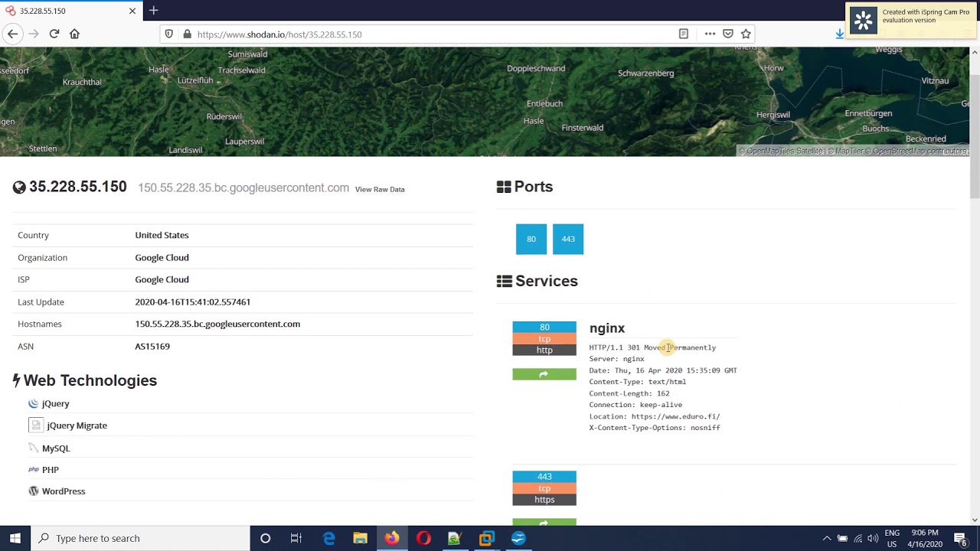Viewport: 980px width, 551px height.
Task: Open Cortana circle icon
Action: click(x=265, y=538)
